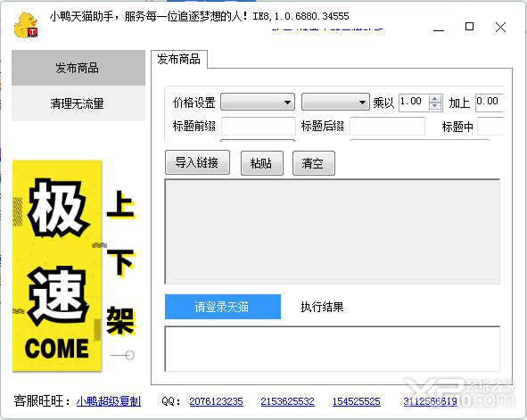This screenshot has width=527, height=420.
Task: Focus the 乘以 1.00 input field
Action: 414,103
